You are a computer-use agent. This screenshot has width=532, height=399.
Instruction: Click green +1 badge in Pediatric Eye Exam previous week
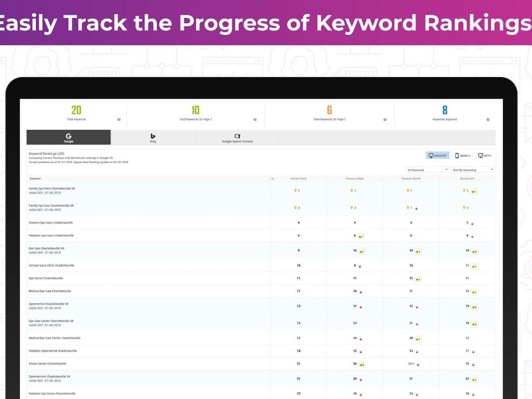click(x=361, y=237)
